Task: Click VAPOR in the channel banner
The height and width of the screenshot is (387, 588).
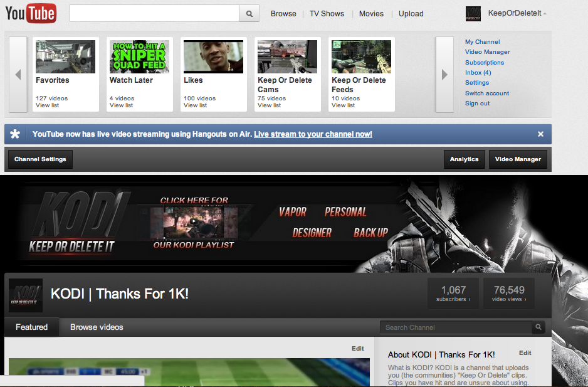Action: click(x=293, y=212)
